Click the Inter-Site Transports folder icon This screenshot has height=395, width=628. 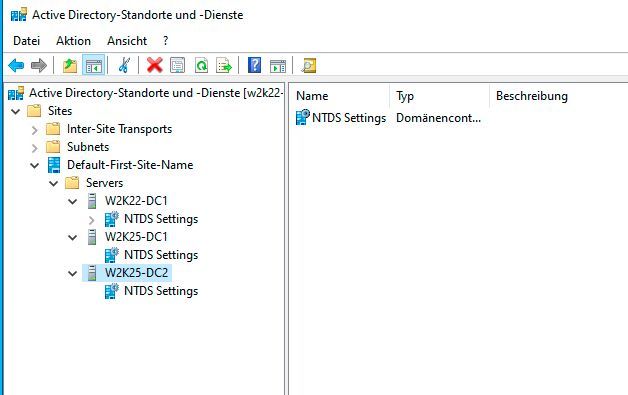tap(53, 129)
